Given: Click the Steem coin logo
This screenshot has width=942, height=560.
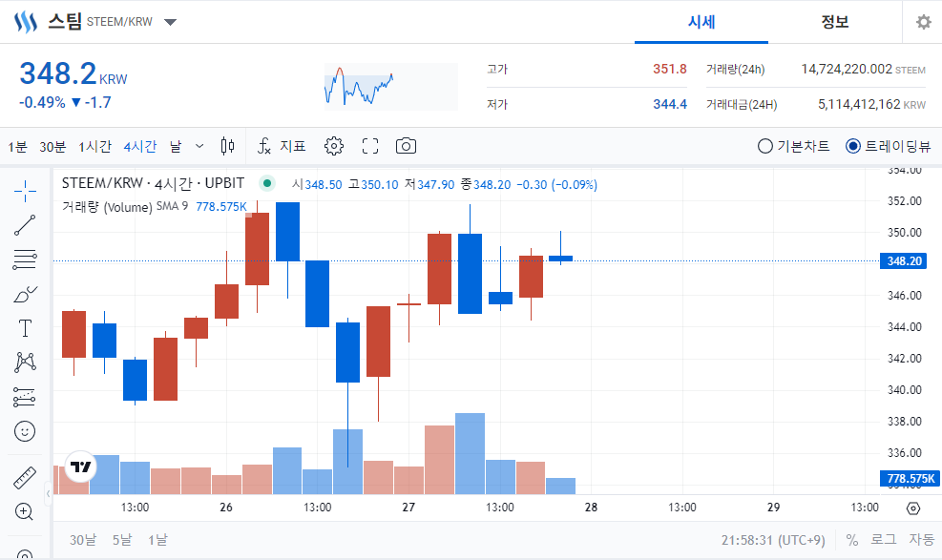Looking at the screenshot, I should click(26, 22).
